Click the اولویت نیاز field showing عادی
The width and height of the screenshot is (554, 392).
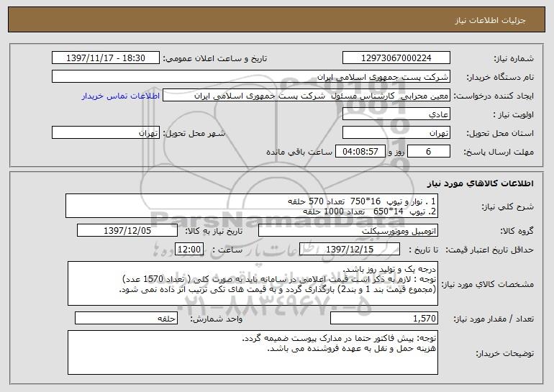tap(396, 114)
